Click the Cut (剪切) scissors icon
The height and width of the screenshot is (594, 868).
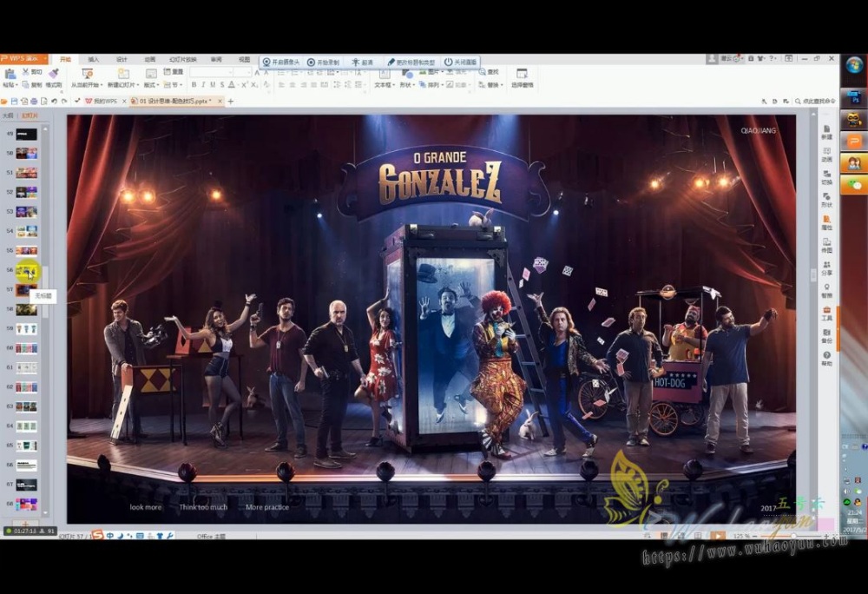25,72
